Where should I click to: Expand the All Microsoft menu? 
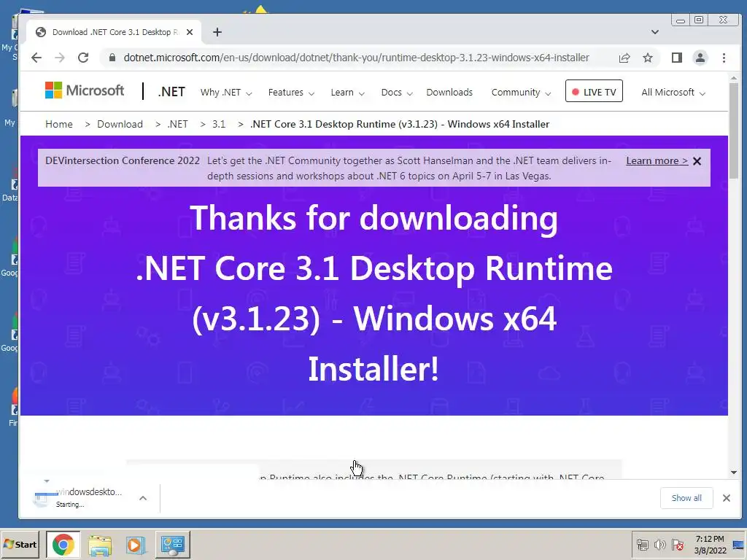[673, 93]
